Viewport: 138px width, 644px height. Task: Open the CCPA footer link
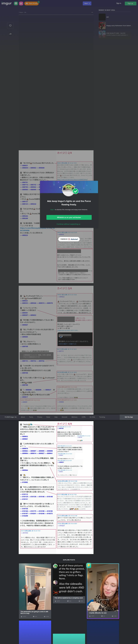click(84, 417)
